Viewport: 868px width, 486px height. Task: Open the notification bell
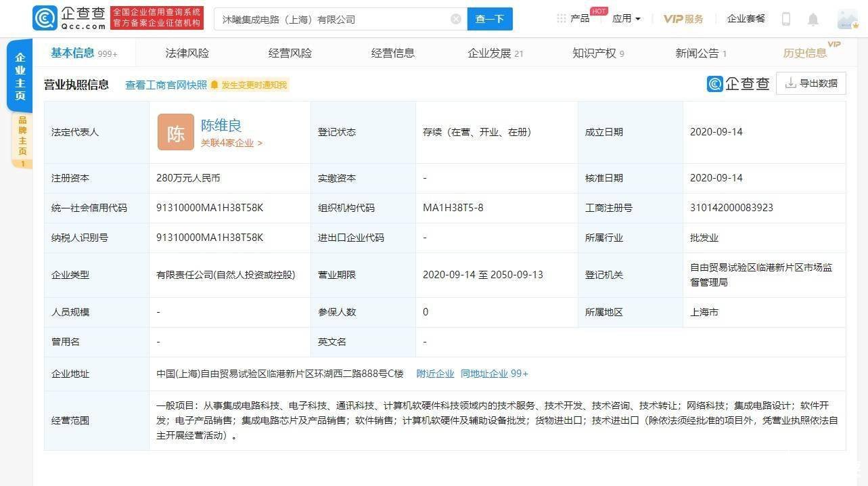[x=813, y=19]
